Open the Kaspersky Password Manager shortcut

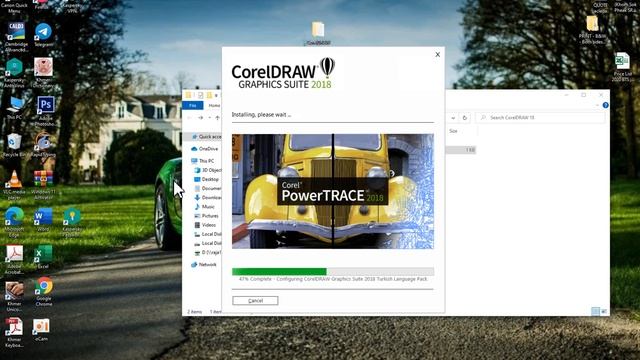pos(72,222)
